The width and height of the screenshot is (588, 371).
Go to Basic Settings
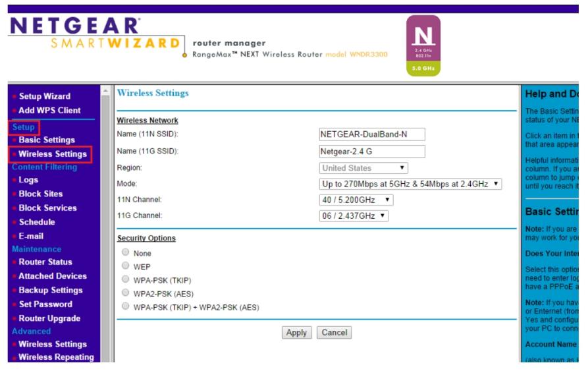[x=47, y=140]
